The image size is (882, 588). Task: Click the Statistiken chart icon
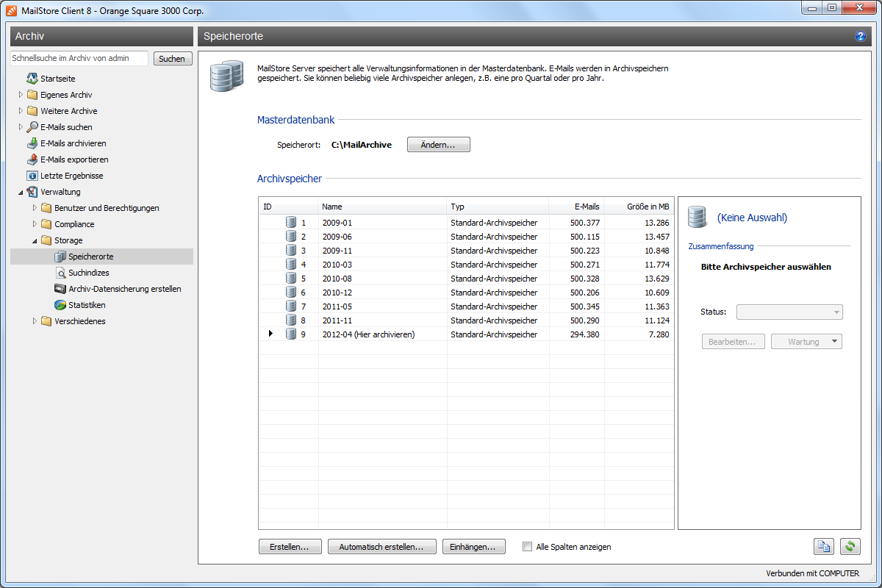(x=60, y=305)
